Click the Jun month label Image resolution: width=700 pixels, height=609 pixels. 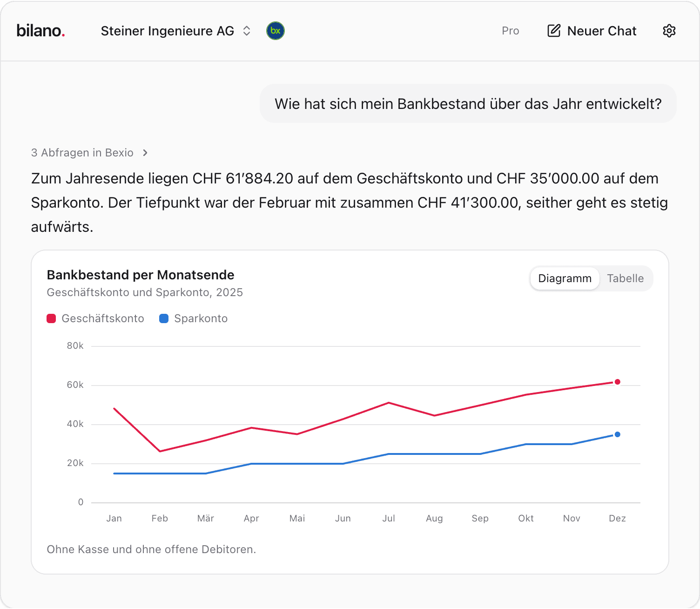(343, 518)
